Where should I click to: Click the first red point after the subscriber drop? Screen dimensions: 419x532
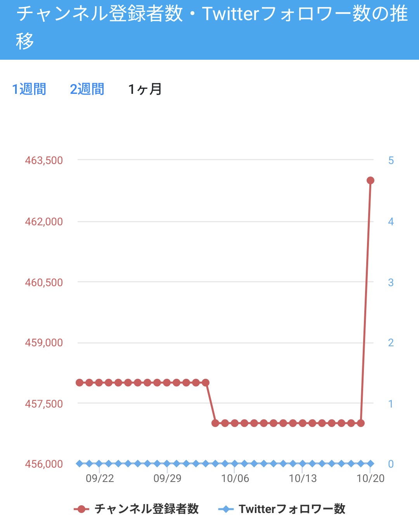point(215,423)
